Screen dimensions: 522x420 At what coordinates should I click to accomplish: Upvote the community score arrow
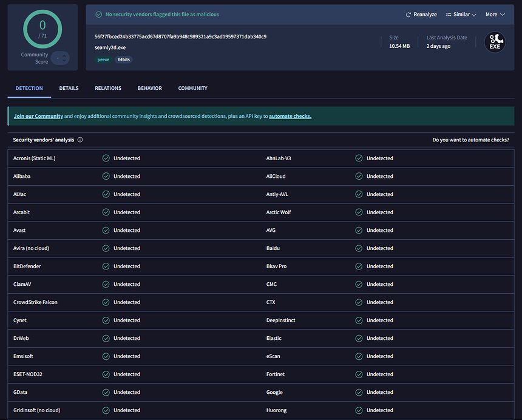point(64,56)
